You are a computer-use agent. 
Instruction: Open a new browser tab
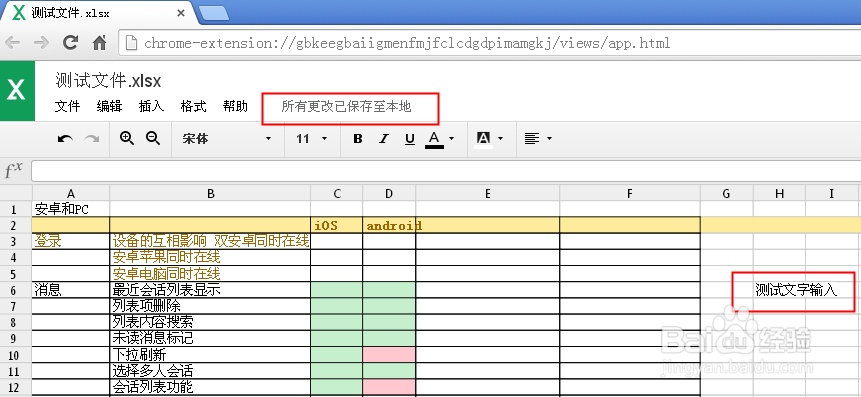[x=214, y=13]
